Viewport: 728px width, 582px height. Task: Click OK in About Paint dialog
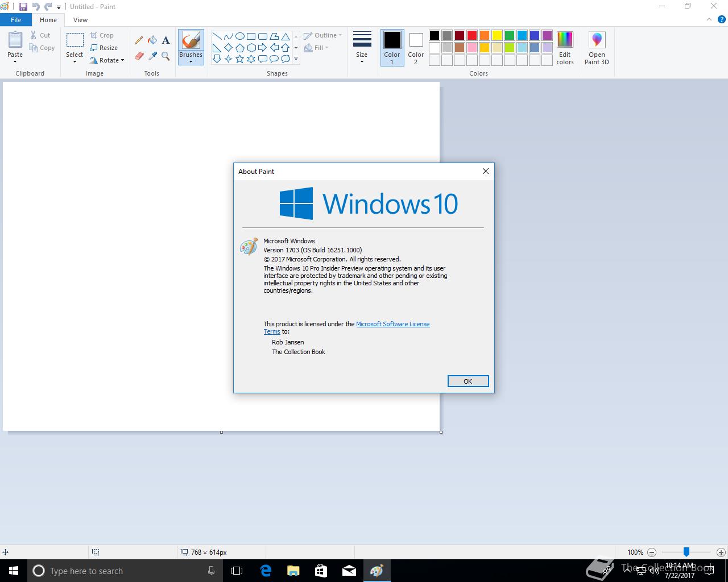468,381
